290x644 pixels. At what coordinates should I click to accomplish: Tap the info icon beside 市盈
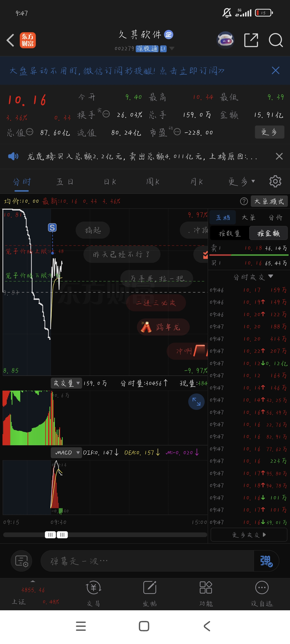pos(177,132)
